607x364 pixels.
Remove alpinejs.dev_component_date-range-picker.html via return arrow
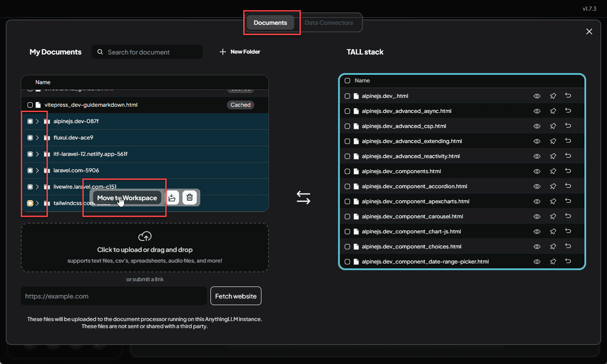click(x=568, y=261)
